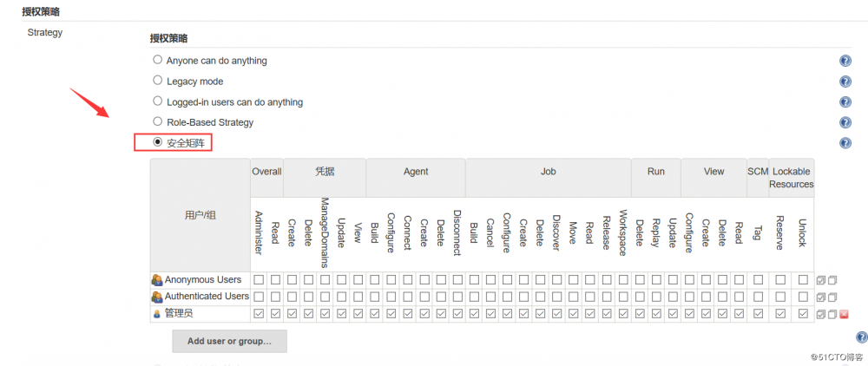Viewport: 868px width, 366px height.
Task: Click help icon beside 安全矩阵 option
Action: pyautogui.click(x=845, y=143)
